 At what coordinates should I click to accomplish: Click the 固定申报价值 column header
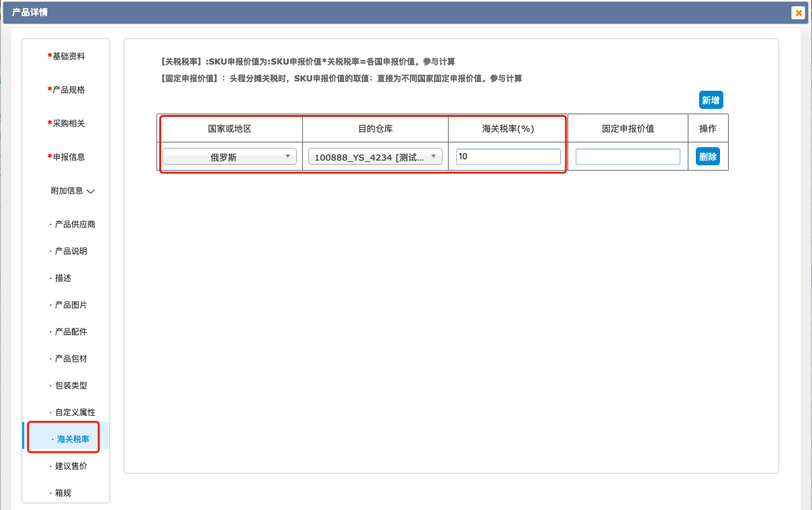[x=628, y=128]
